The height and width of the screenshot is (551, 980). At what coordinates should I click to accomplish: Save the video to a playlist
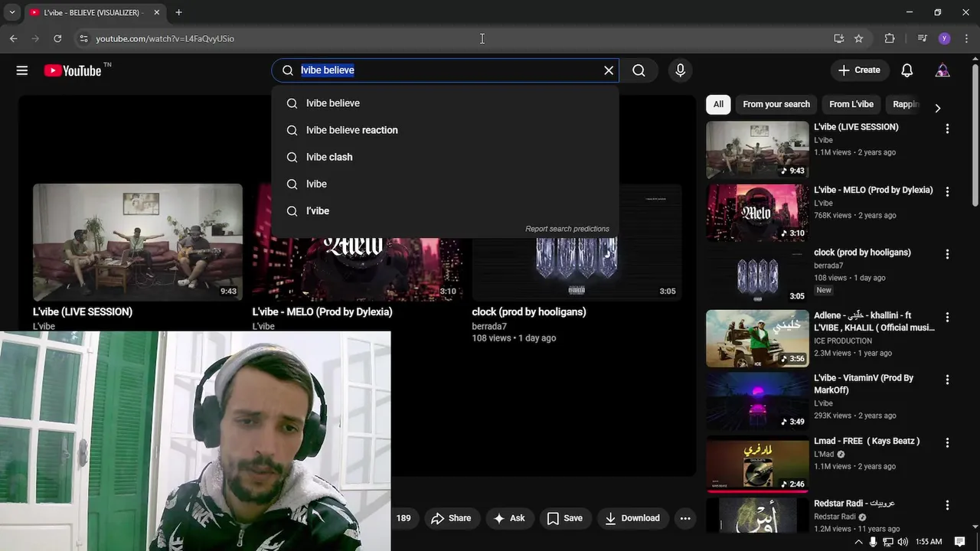pyautogui.click(x=565, y=518)
